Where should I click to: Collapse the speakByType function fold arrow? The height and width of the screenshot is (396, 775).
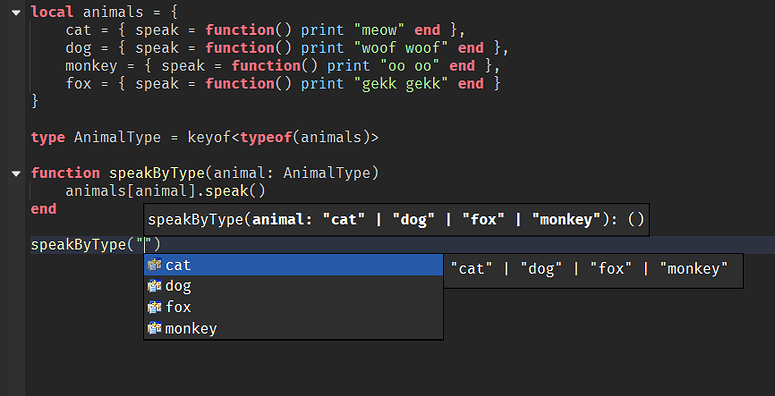(16, 174)
